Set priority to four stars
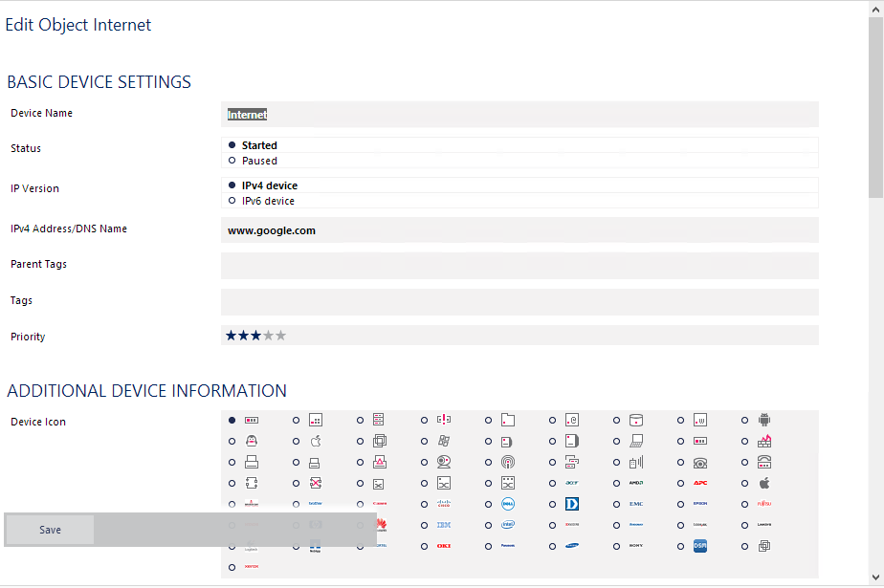884x588 pixels. click(268, 336)
